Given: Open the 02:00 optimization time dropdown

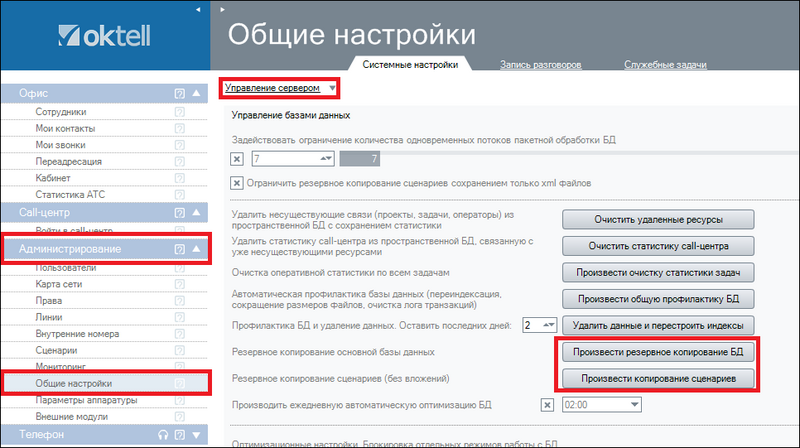Looking at the screenshot, I should [634, 404].
